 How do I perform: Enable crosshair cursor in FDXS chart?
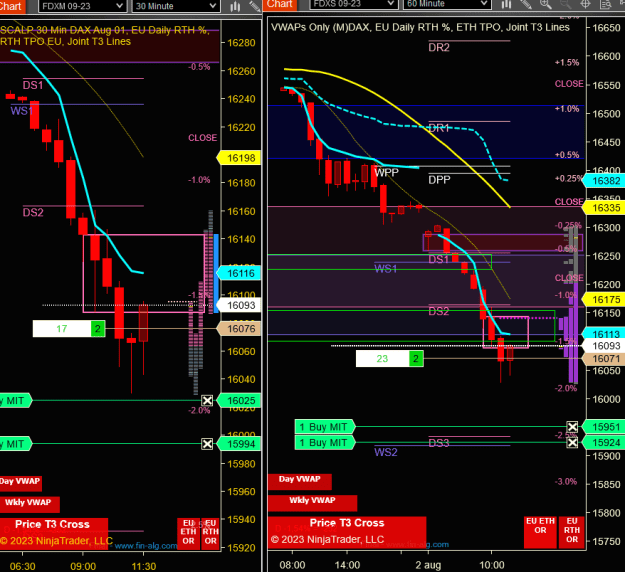pos(585,4)
